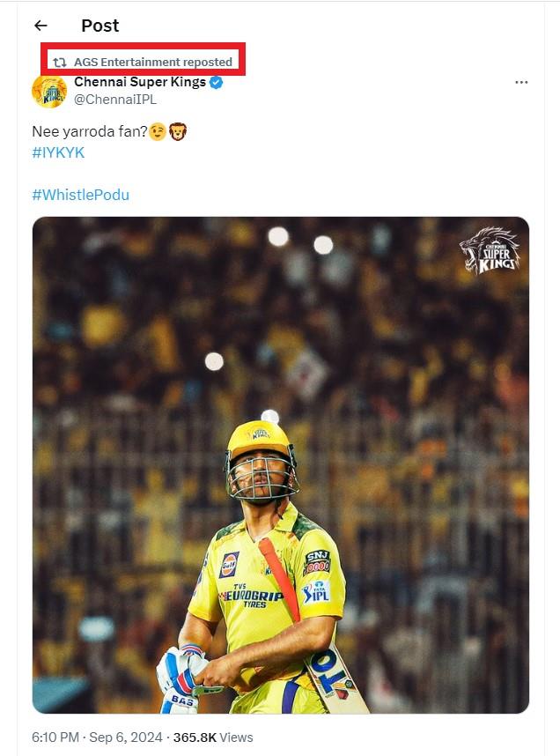
Task: Open the Chennai Super Kings profile avatar
Action: coord(49,91)
